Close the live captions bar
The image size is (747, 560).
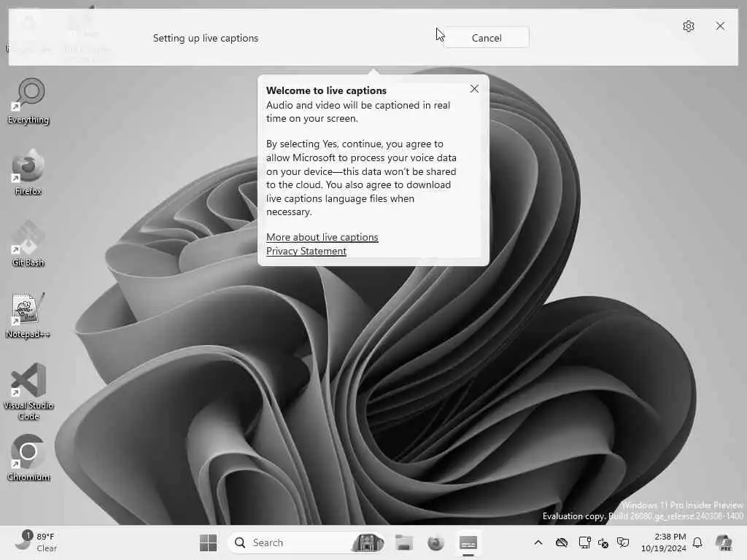click(720, 26)
